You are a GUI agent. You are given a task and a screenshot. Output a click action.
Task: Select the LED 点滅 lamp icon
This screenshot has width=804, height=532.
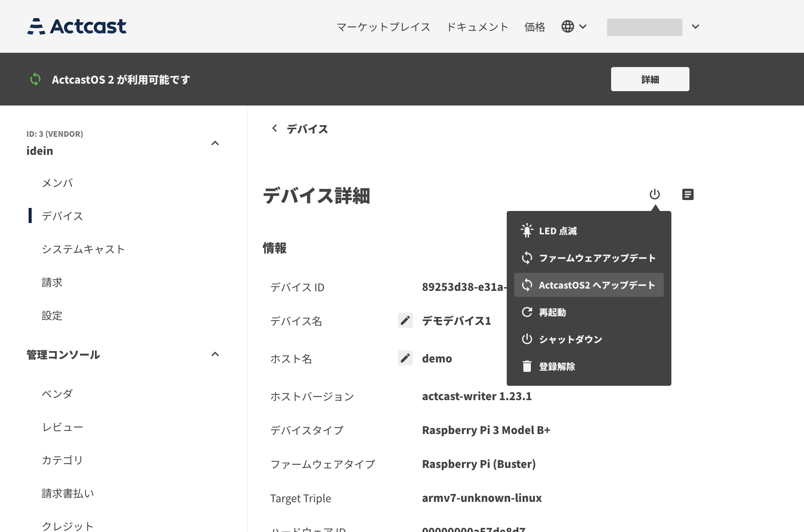point(527,230)
